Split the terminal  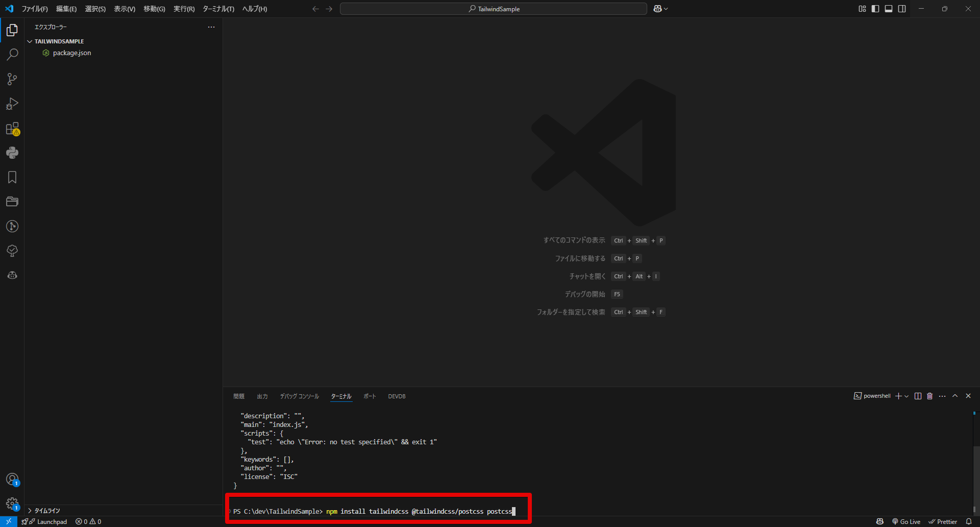[918, 396]
